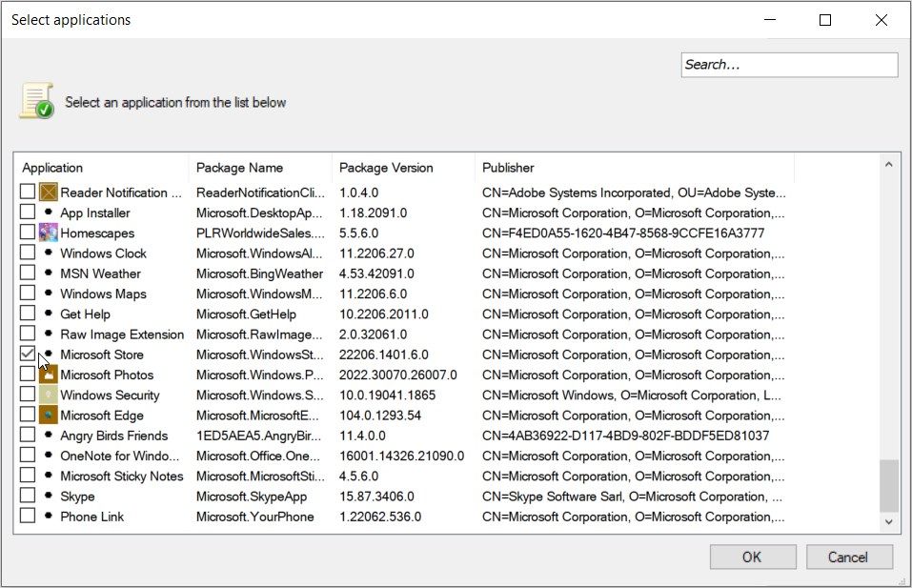The width and height of the screenshot is (912, 588).
Task: Click the Reader Notification app icon
Action: 48,193
